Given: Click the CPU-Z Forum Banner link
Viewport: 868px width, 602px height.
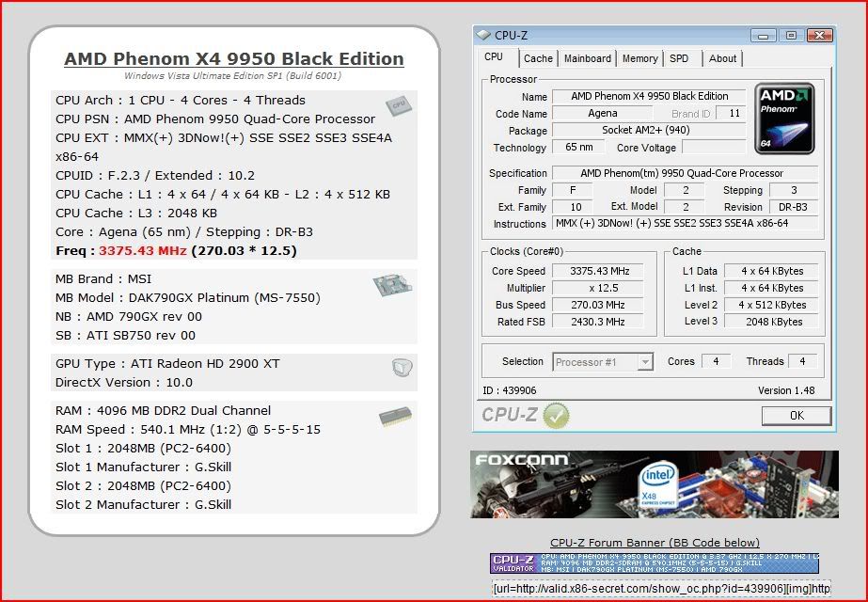Looking at the screenshot, I should (x=655, y=543).
